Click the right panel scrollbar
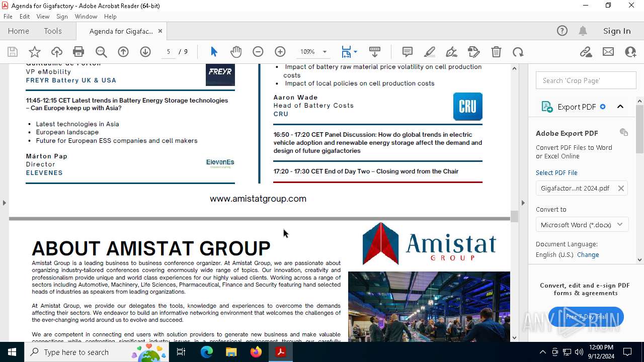This screenshot has width=644, height=362. (x=640, y=128)
